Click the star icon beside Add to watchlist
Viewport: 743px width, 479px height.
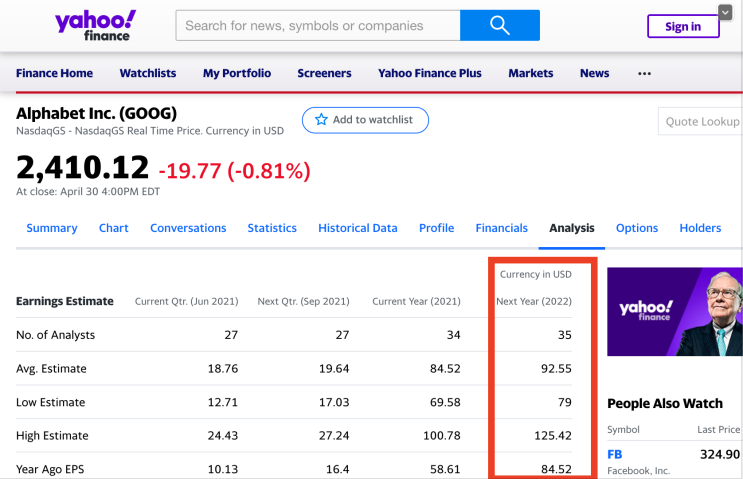[321, 120]
